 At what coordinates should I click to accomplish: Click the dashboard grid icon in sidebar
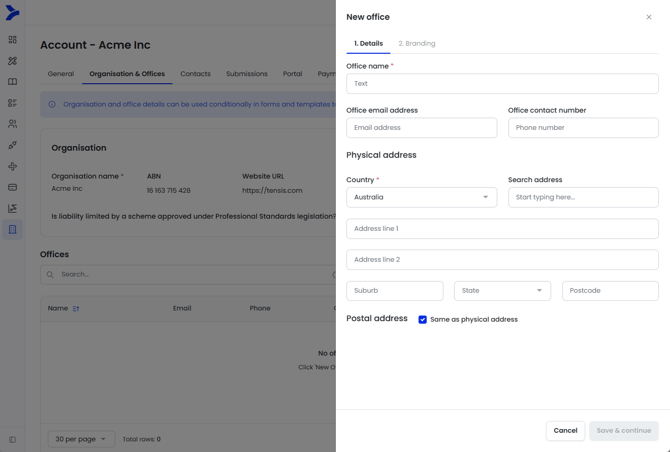coord(12,40)
